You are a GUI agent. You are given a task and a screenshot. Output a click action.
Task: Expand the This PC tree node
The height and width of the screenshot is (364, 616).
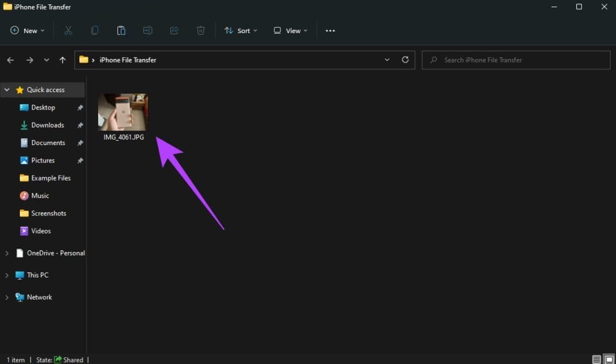click(7, 275)
